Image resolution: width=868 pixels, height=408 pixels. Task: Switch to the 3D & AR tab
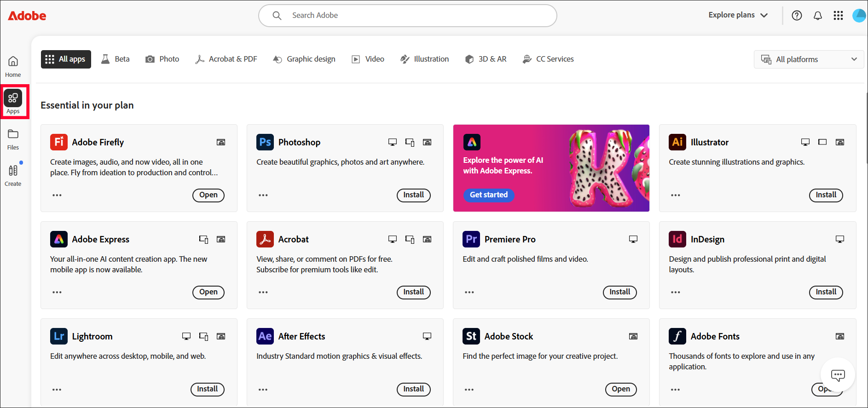point(486,59)
